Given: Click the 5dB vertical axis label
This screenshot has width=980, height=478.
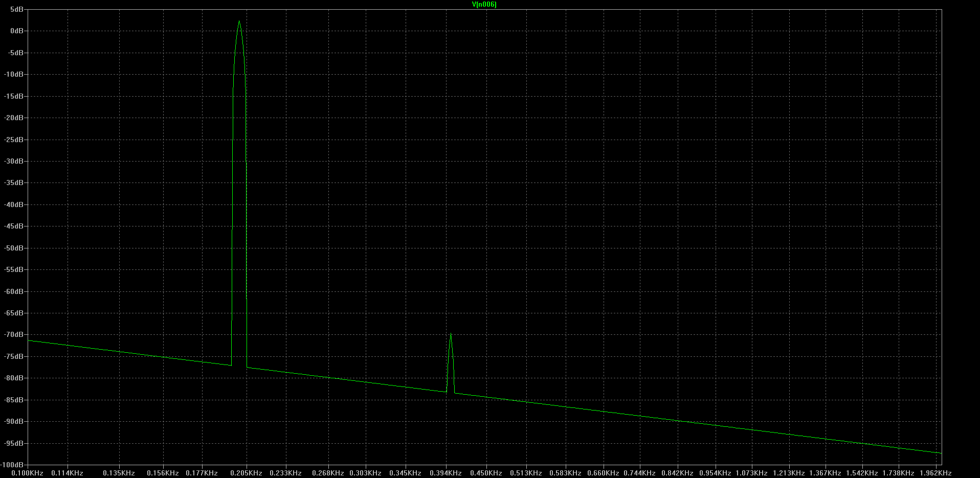Looking at the screenshot, I should coord(17,9).
